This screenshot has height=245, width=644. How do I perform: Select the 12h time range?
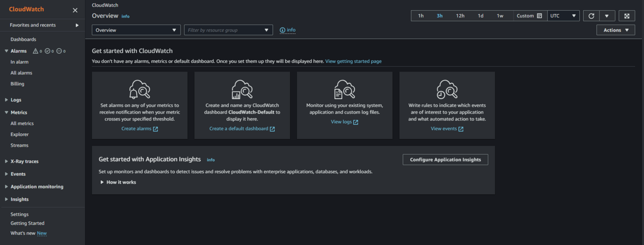click(x=460, y=16)
